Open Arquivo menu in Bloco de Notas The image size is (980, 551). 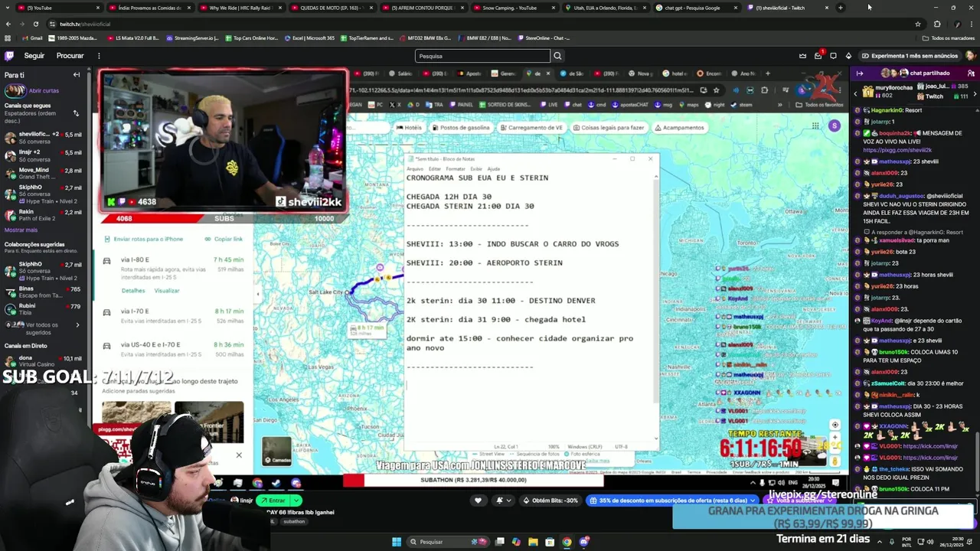click(415, 168)
